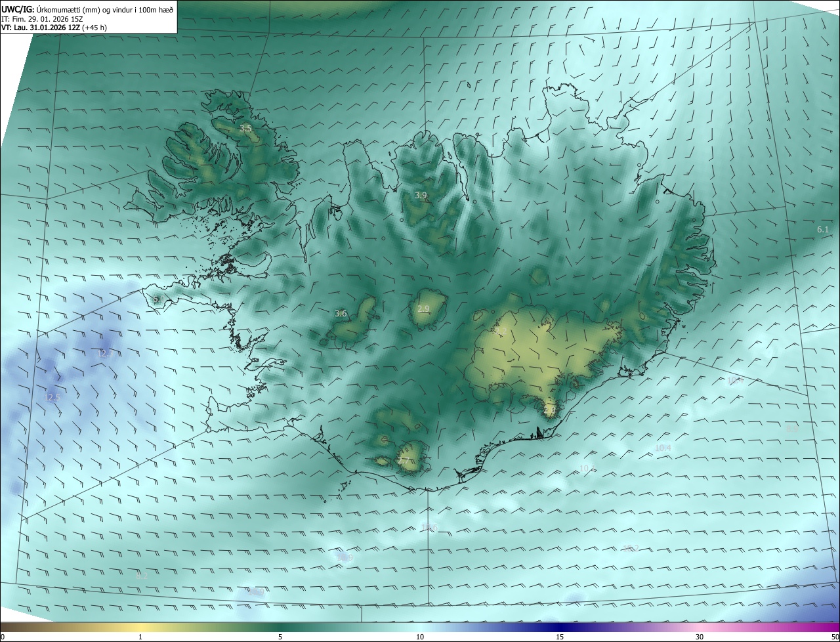Screen dimensions: 840x642
Task: Click the 12.3 value off the west coast
Action: 105,353
